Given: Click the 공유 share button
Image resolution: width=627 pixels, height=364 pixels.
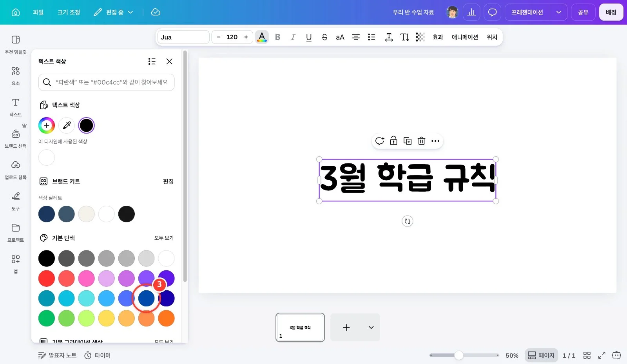Looking at the screenshot, I should point(583,12).
